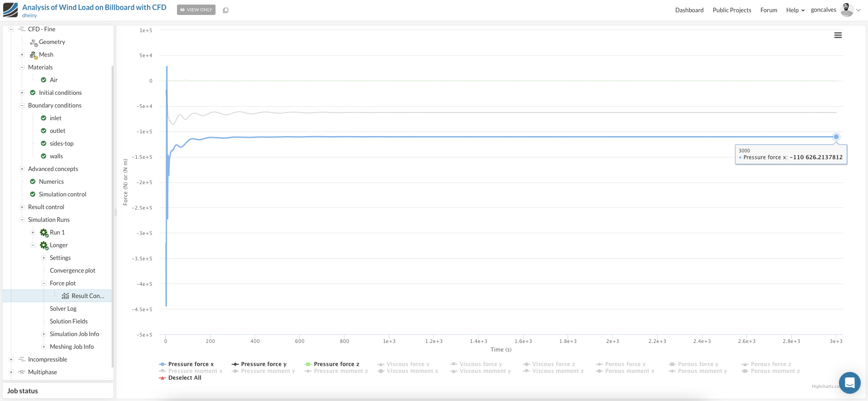Click the Result Control chart icon
868x401 pixels.
pyautogui.click(x=65, y=296)
